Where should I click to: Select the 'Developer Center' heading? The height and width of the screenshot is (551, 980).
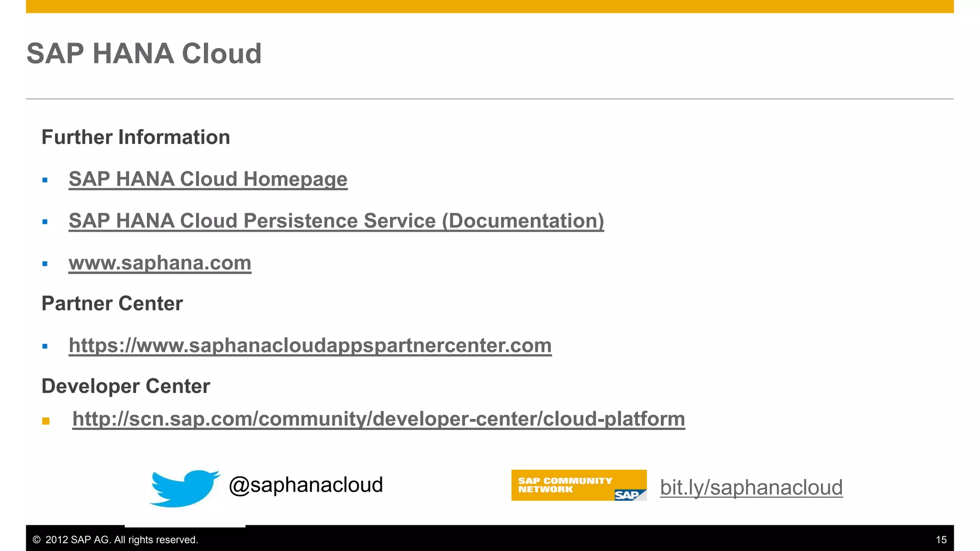coord(126,386)
